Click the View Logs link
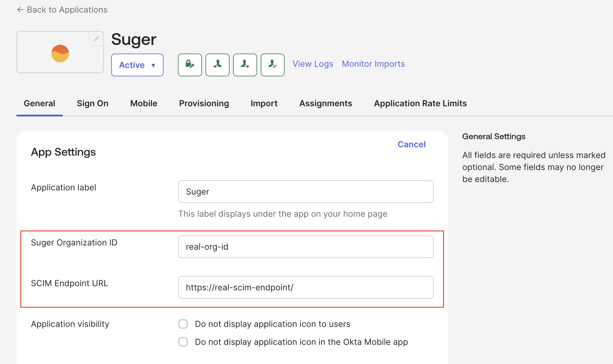This screenshot has height=364, width=613. (x=312, y=64)
